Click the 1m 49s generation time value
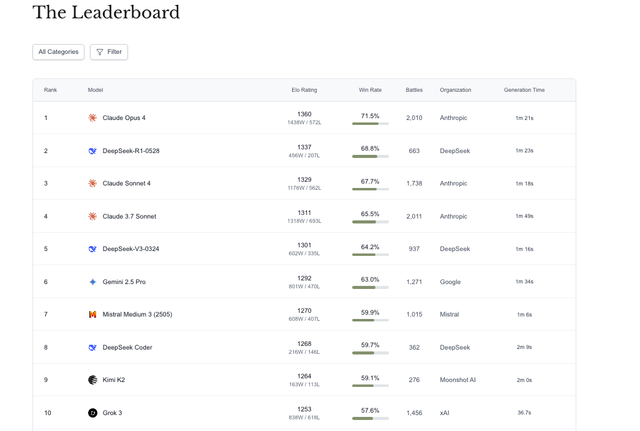 (x=524, y=216)
